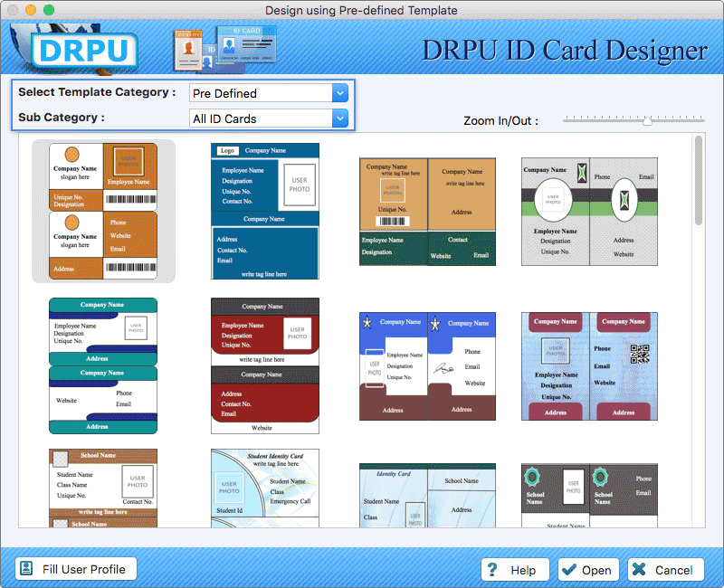Select the teal Company Name template

coord(102,366)
